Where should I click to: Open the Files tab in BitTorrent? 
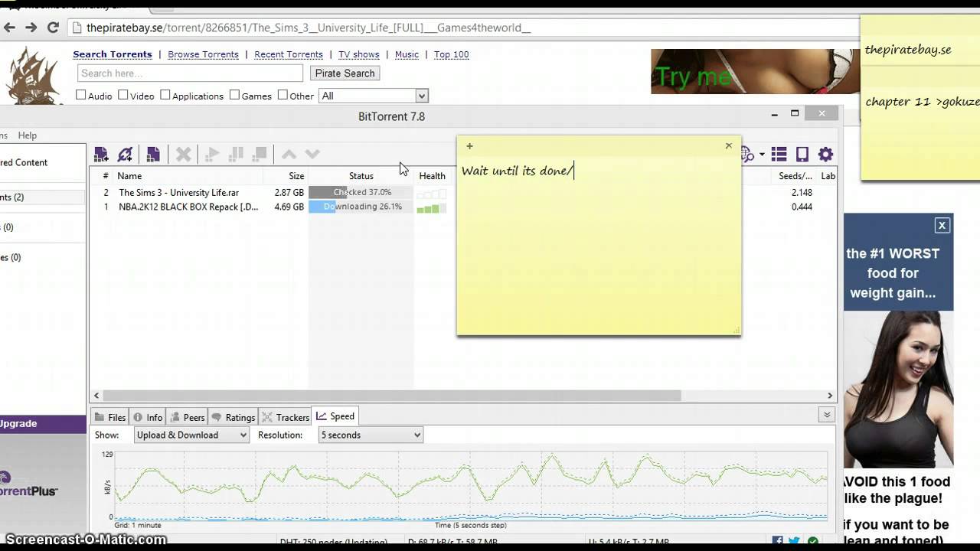(x=109, y=417)
